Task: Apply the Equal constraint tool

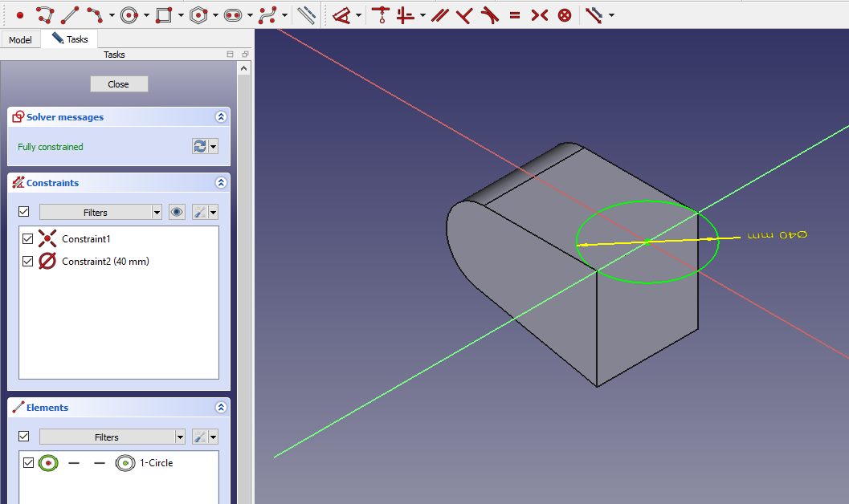Action: coord(514,14)
